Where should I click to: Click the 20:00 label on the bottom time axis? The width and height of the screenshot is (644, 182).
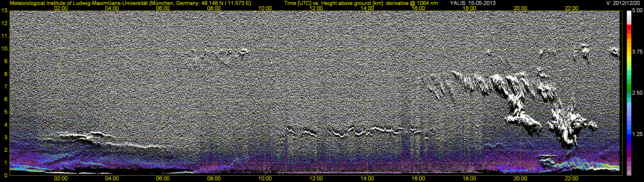tap(521, 179)
